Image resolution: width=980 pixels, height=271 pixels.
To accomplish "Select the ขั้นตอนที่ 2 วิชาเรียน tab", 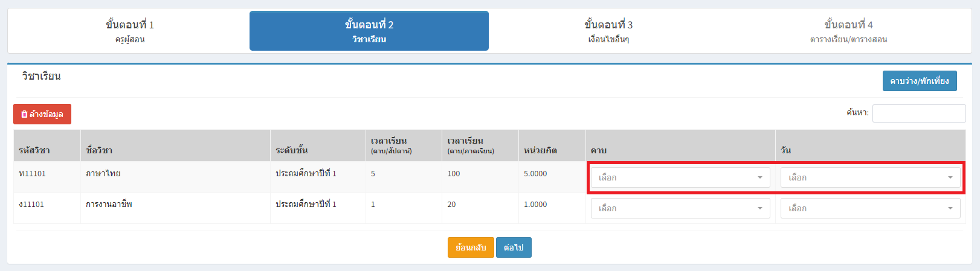I will point(369,31).
